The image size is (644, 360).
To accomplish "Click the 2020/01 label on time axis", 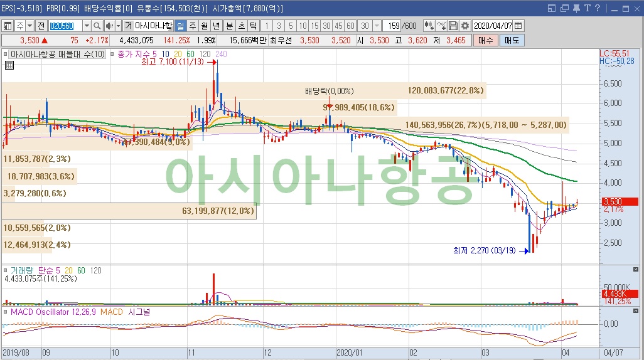I will 350,353.
